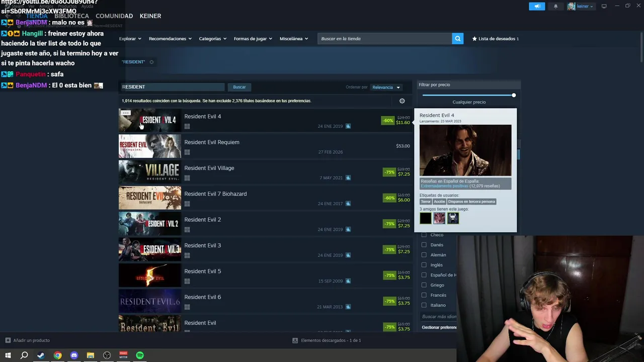Click the first friend avatar in the popup
The width and height of the screenshot is (644, 362).
pos(426,218)
